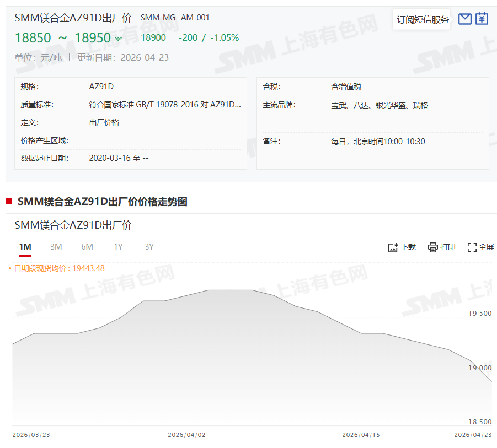Switch chart range to 6M
This screenshot has height=448, width=497.
pyautogui.click(x=87, y=247)
